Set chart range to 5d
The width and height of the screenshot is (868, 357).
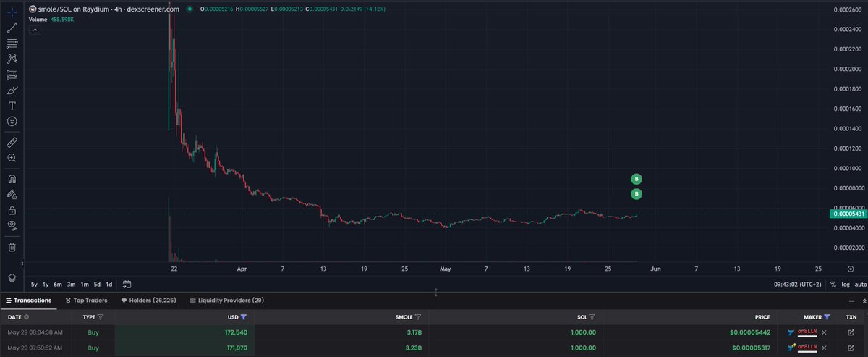point(97,284)
